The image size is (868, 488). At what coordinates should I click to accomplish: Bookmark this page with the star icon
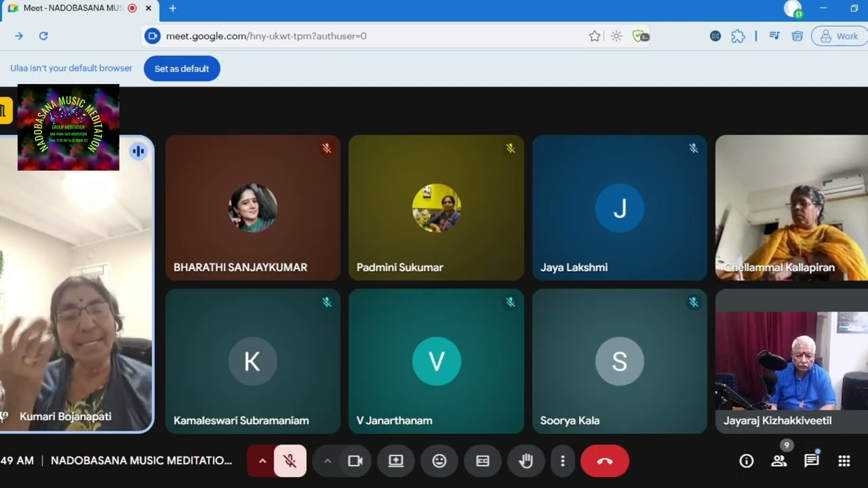click(595, 36)
